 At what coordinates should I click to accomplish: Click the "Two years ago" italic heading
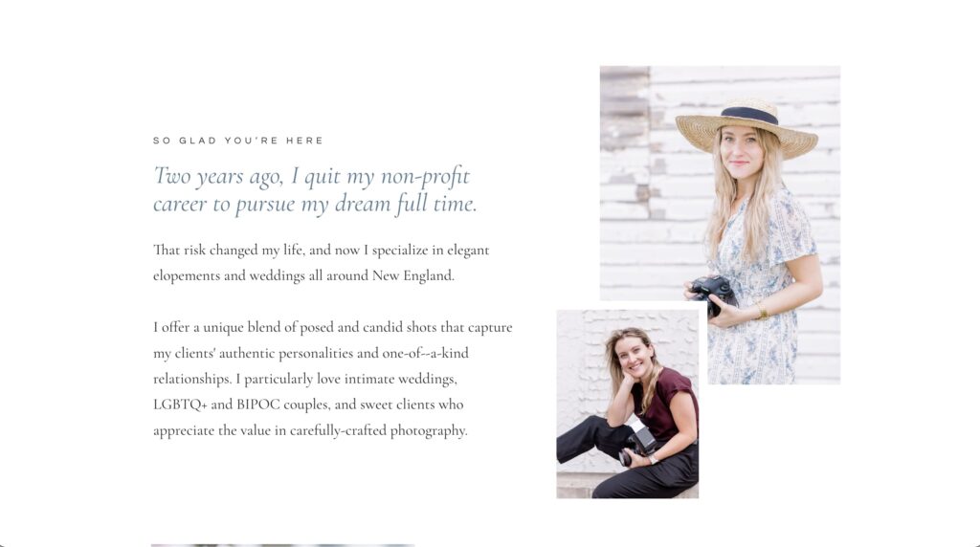pyautogui.click(x=315, y=189)
